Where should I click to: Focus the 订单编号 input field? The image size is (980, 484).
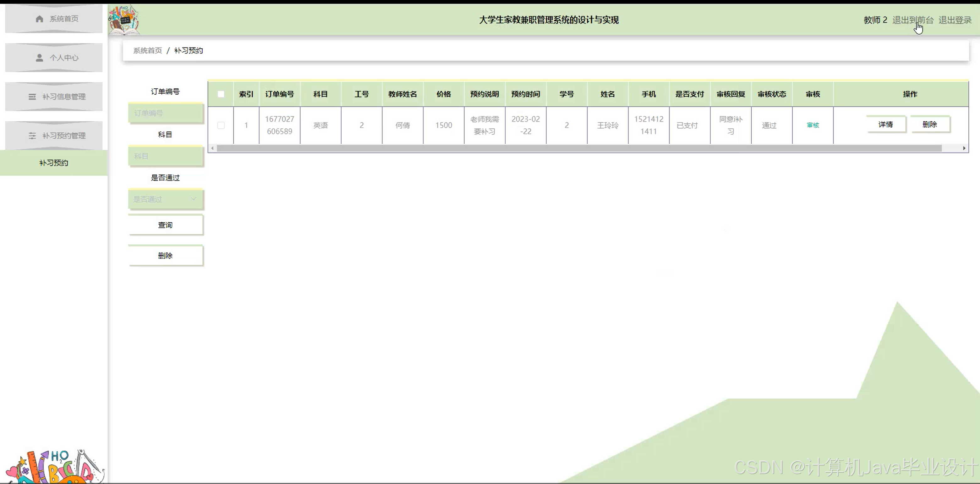coord(165,113)
